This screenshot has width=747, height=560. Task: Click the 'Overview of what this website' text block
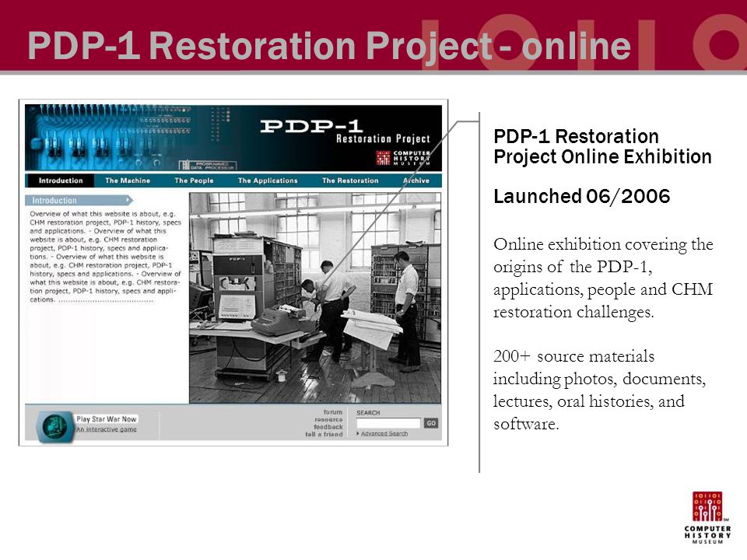tap(105, 257)
